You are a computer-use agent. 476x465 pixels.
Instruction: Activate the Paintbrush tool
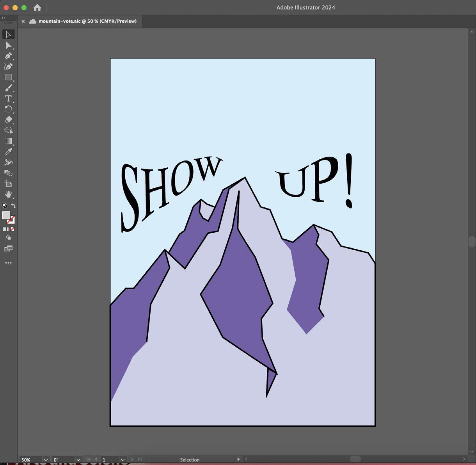pyautogui.click(x=8, y=88)
